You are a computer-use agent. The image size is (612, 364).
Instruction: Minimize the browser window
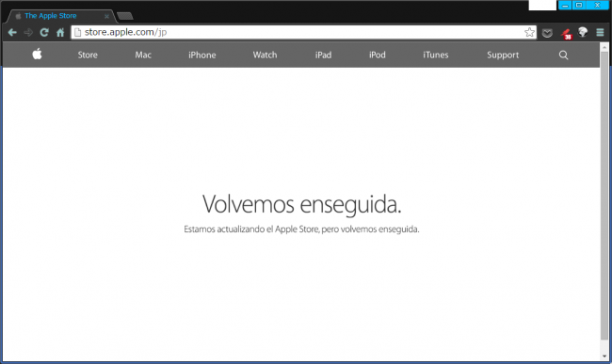565,5
